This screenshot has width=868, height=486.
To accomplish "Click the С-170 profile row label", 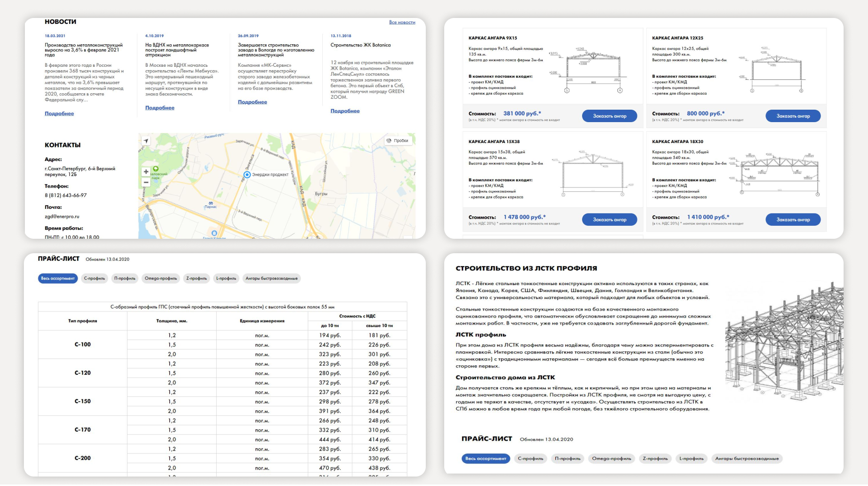I will pos(83,430).
